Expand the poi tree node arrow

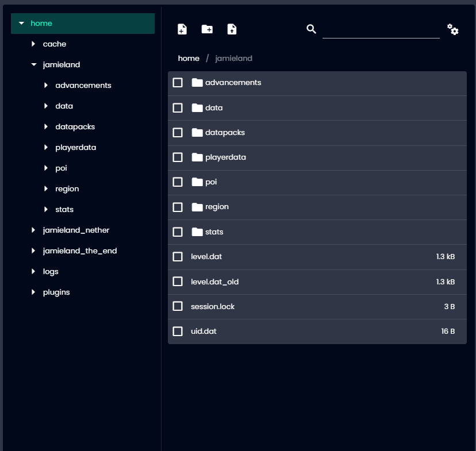tap(46, 168)
